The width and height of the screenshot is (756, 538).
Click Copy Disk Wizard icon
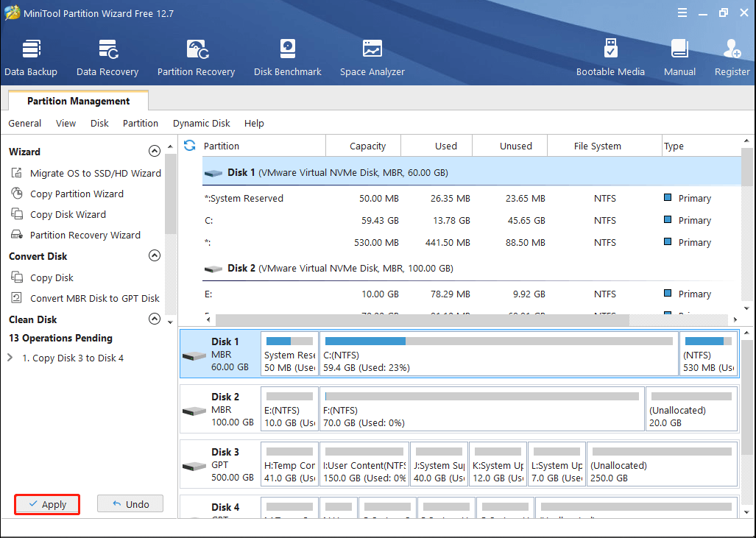point(17,214)
